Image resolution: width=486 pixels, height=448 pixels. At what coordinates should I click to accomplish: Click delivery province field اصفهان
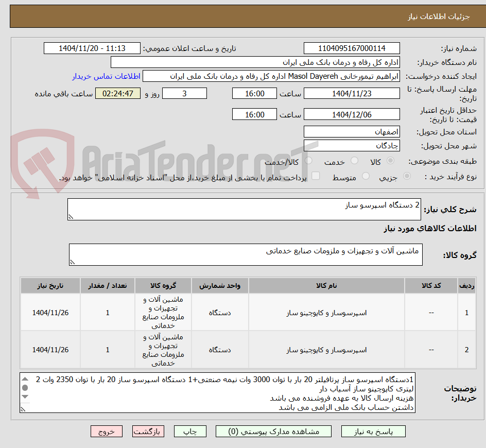[352, 132]
